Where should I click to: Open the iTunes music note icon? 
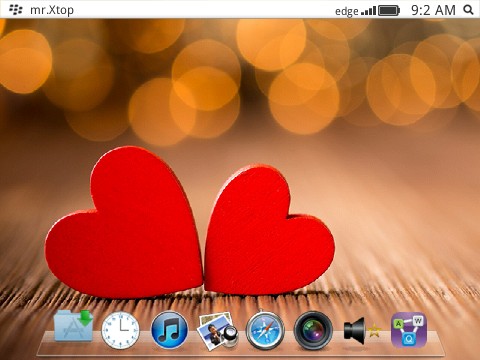click(169, 330)
